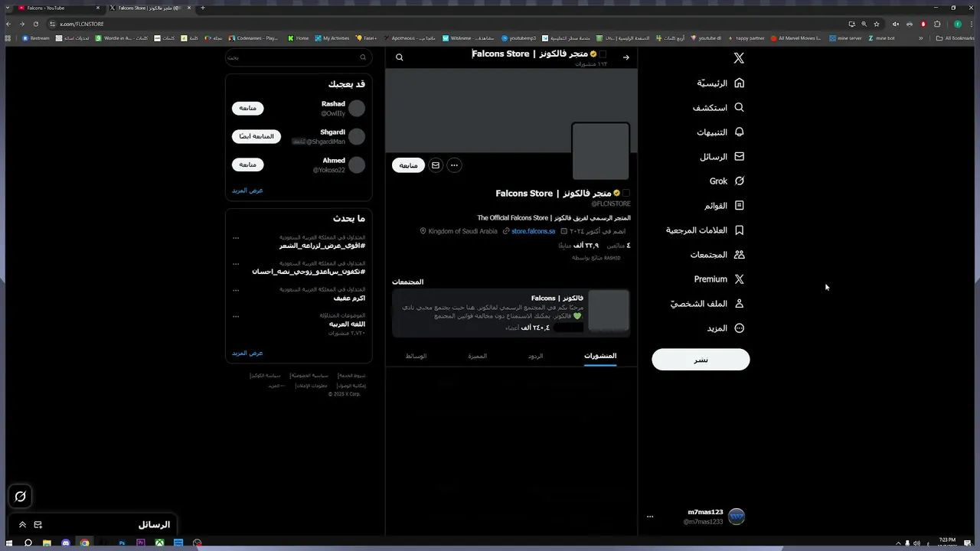The height and width of the screenshot is (551, 980).
Task: Open the Home (الرئيسيّة) sidebar icon
Action: [739, 83]
